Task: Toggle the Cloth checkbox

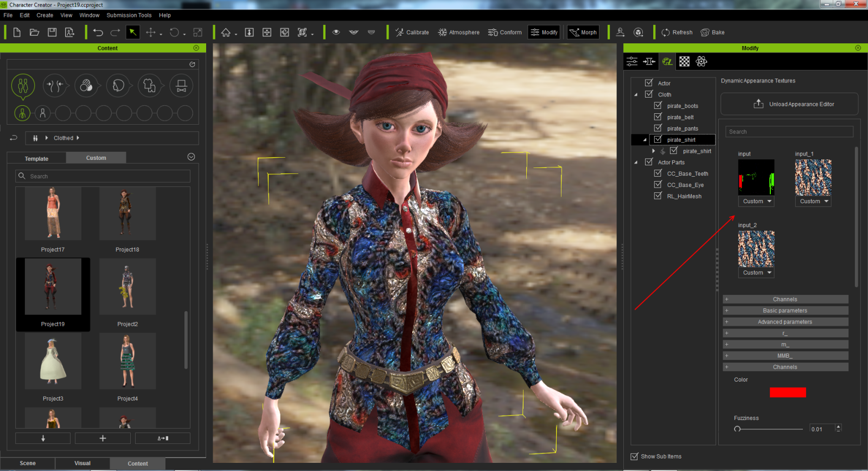Action: pos(648,94)
